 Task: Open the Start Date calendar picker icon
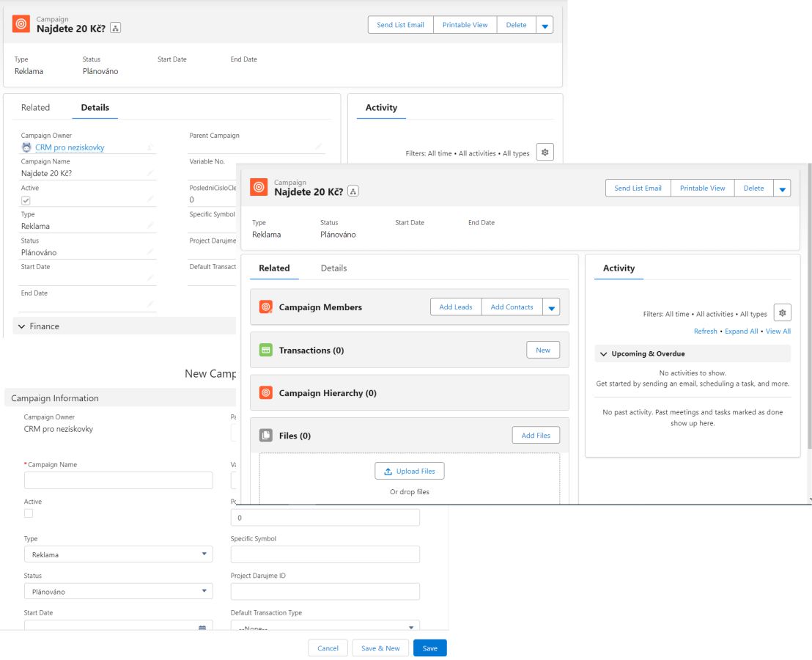202,628
